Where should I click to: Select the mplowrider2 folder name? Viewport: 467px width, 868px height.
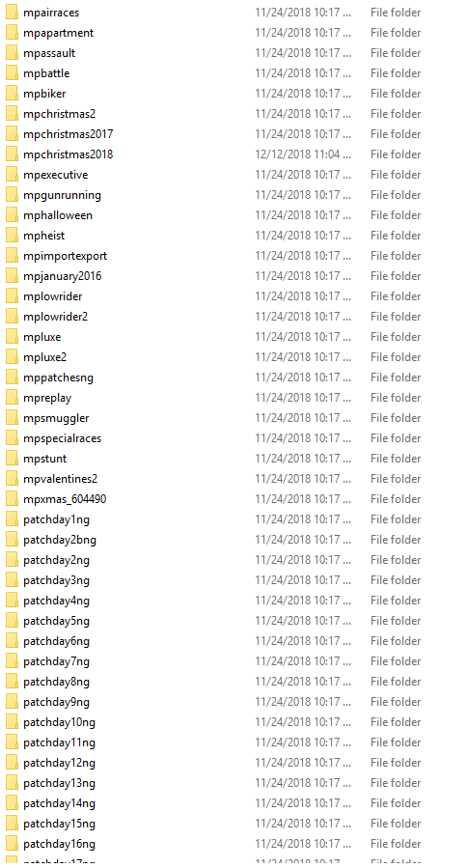point(55,317)
